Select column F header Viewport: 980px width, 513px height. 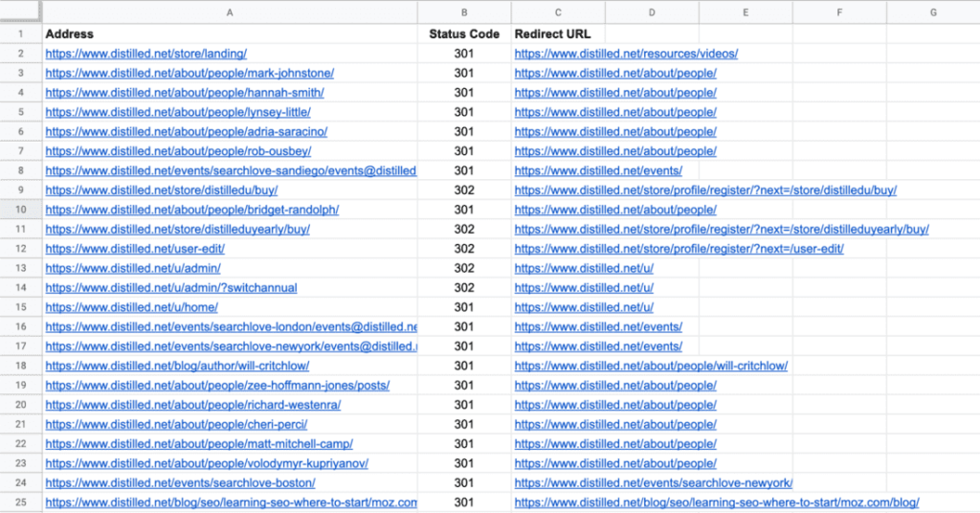[838, 11]
